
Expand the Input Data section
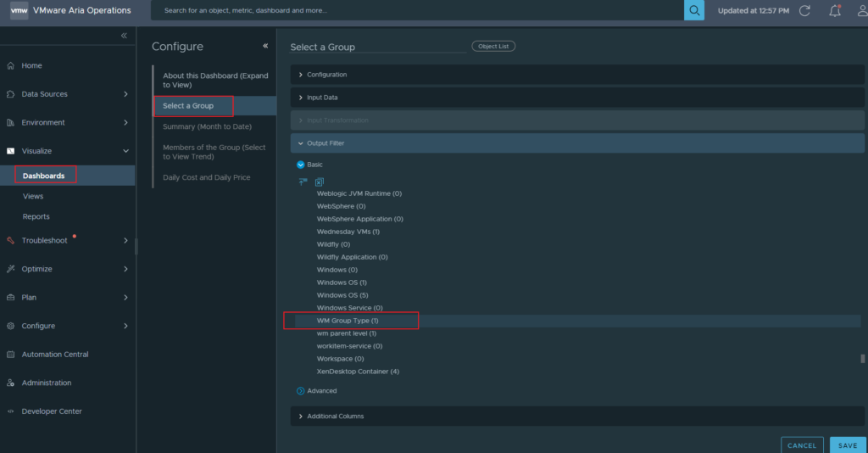[x=576, y=98]
